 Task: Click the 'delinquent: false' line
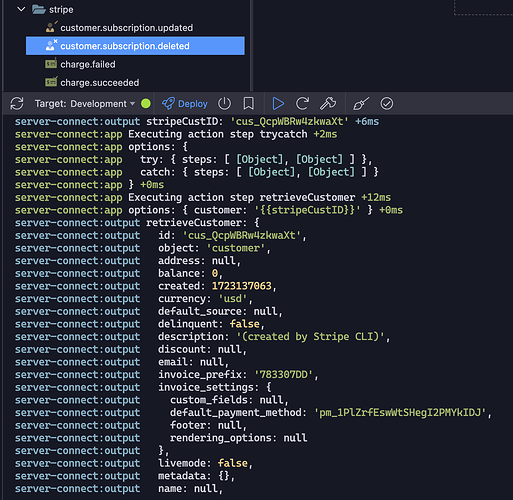click(x=140, y=324)
